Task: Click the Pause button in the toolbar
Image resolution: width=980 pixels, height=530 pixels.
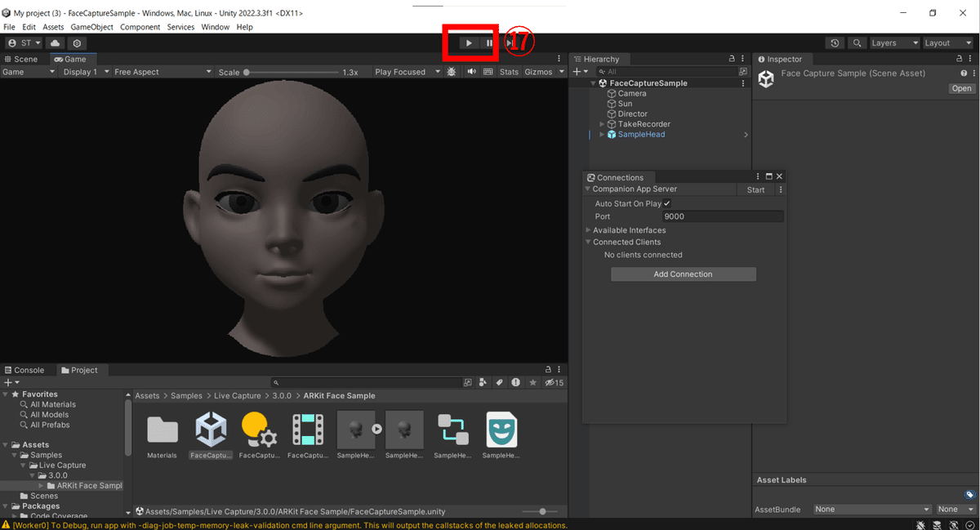Action: pyautogui.click(x=488, y=42)
